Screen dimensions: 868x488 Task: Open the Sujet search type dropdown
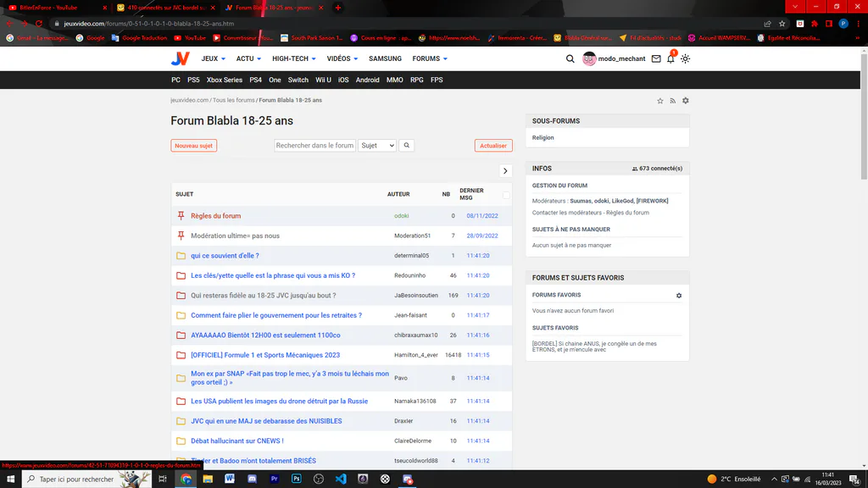377,146
